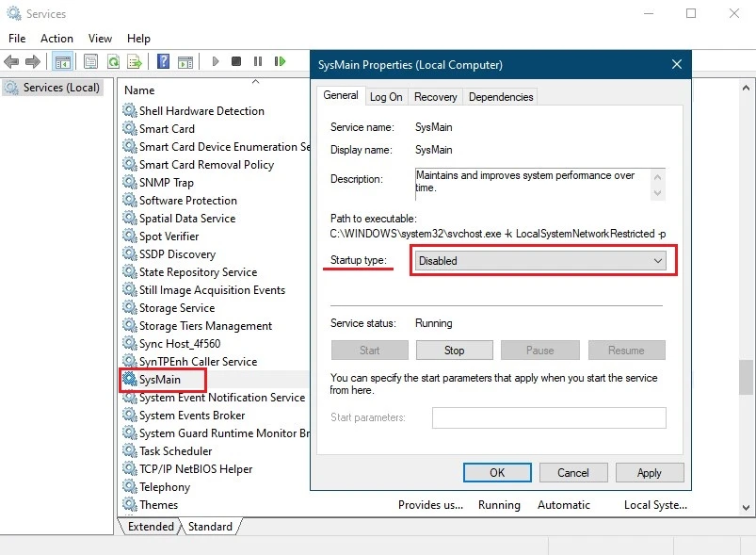This screenshot has width=756, height=555.
Task: Click the Start parameters input field
Action: click(549, 418)
